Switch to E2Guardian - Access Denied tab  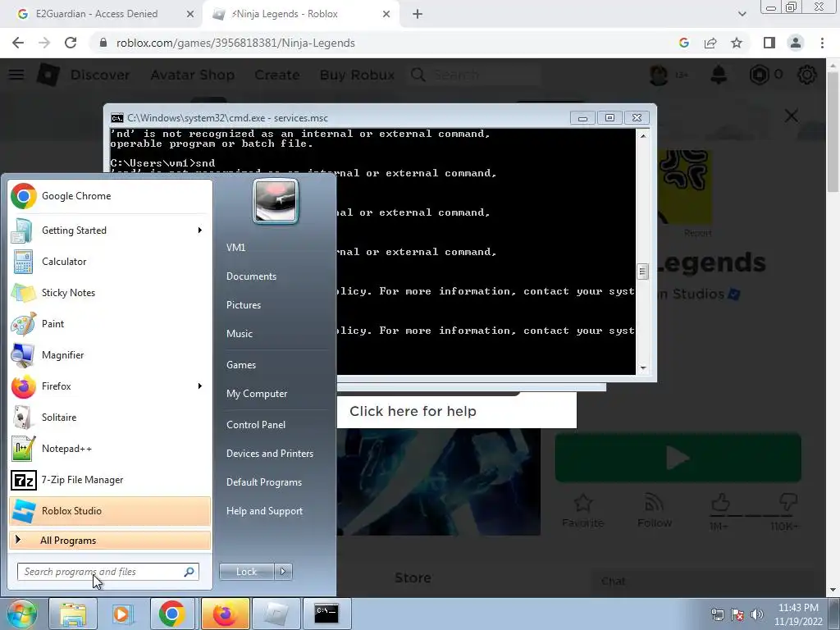coord(97,14)
